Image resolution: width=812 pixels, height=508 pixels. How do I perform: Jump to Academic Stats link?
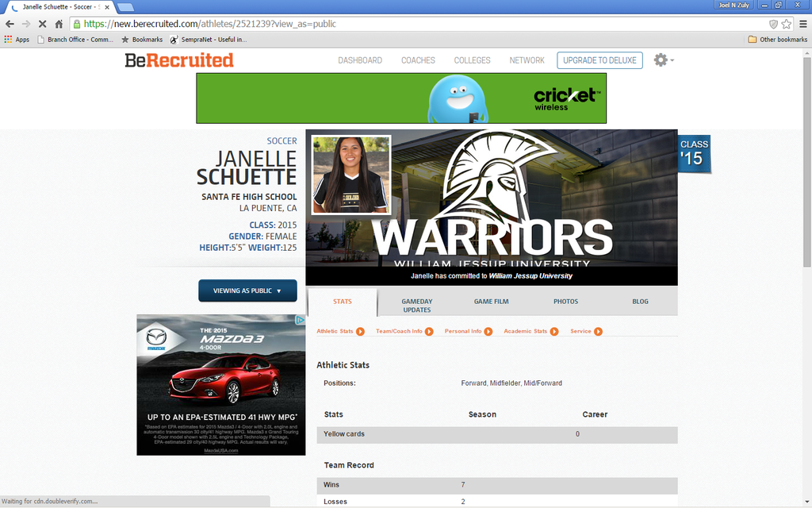[525, 331]
